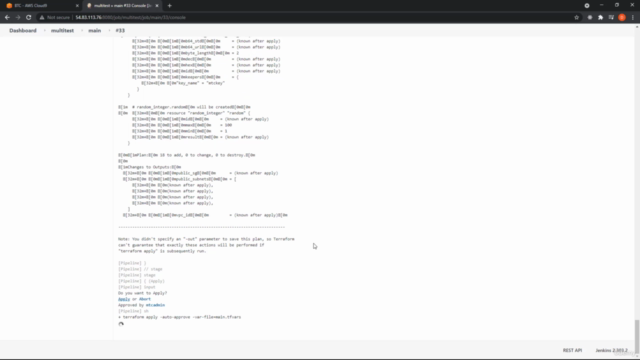Viewport: 640px width, 360px height.
Task: Click the resource "random_integer" "random" line
Action: coord(184,113)
